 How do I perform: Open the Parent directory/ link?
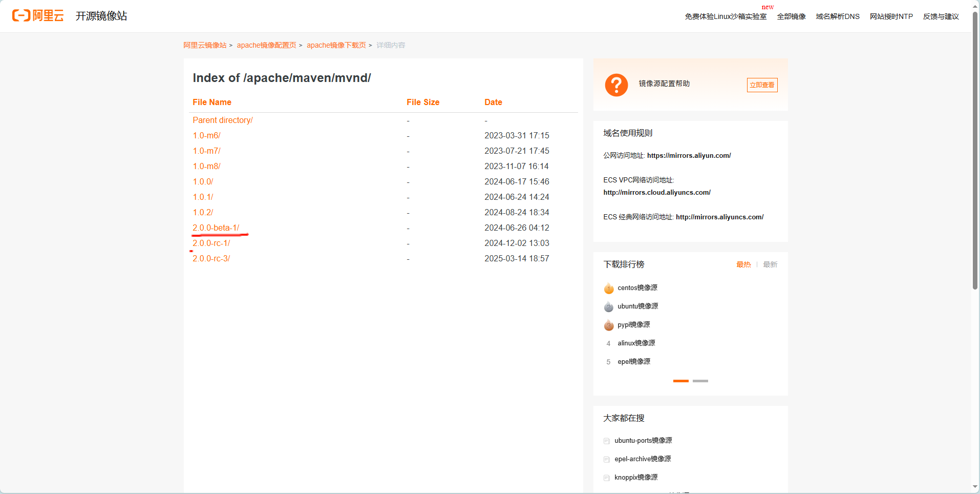pyautogui.click(x=222, y=120)
